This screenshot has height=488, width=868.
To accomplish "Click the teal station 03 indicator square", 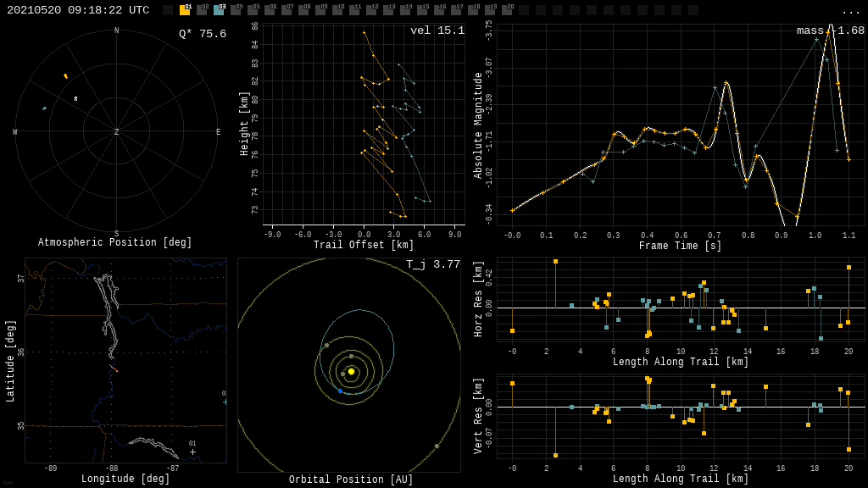I will [x=219, y=10].
